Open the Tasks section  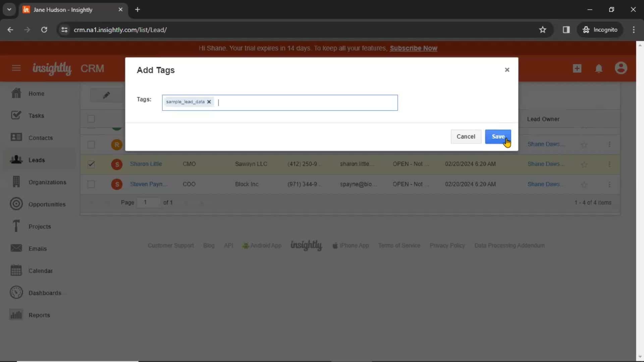36,115
